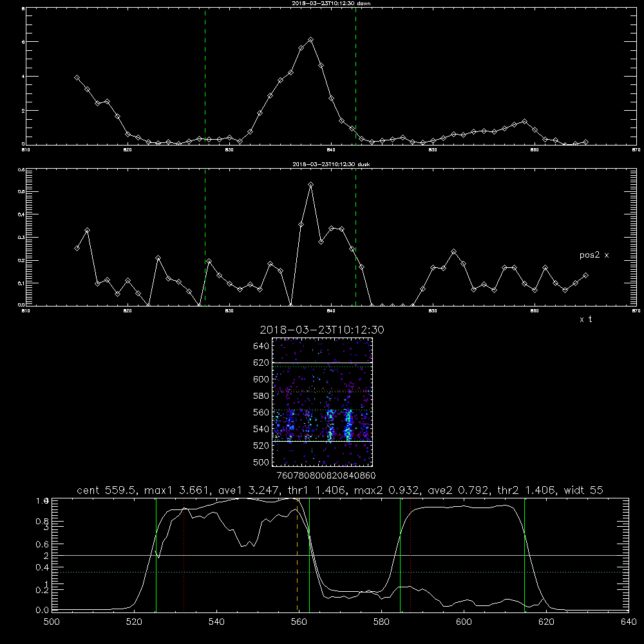Click the '600' x-axis label of the bottom plot
Viewport: 644px width, 644px height.
[x=464, y=622]
